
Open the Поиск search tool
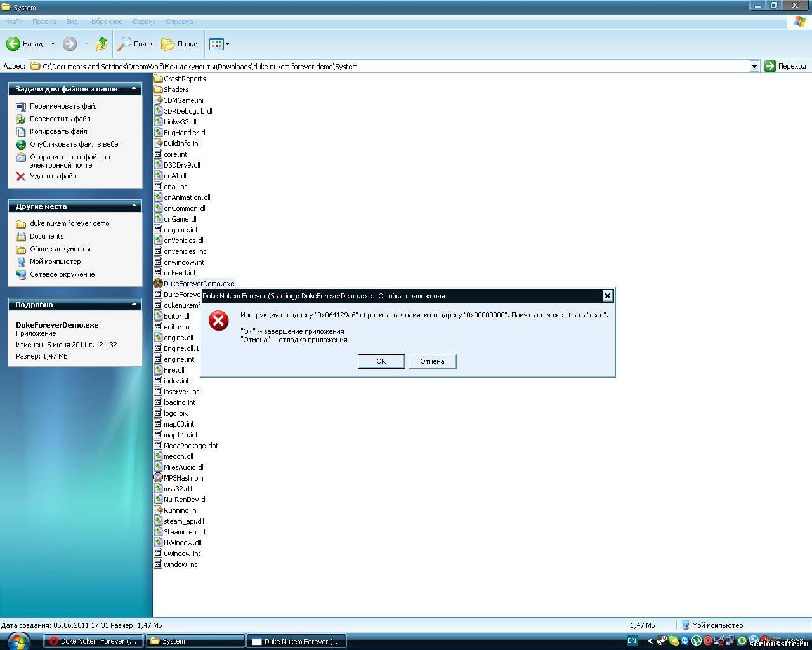click(135, 44)
